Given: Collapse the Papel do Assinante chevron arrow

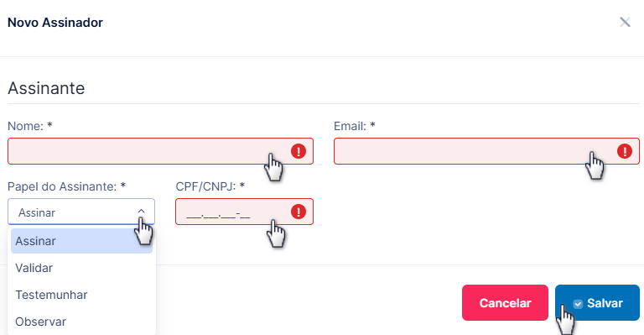Looking at the screenshot, I should (x=141, y=212).
